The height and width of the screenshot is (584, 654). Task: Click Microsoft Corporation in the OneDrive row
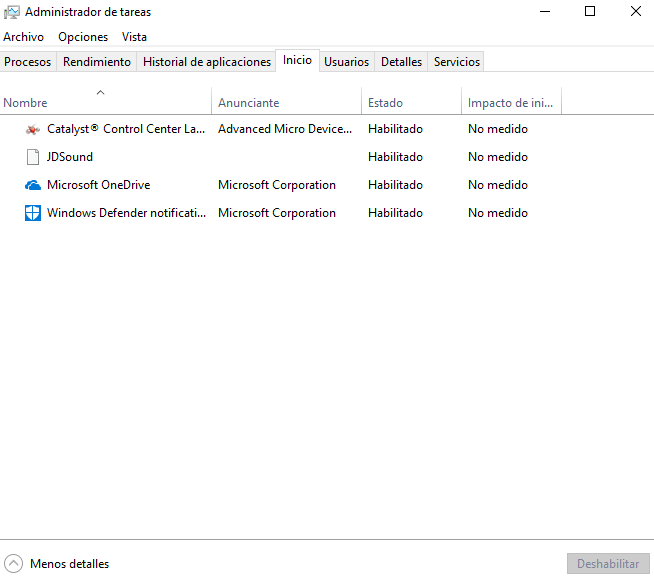pos(277,185)
